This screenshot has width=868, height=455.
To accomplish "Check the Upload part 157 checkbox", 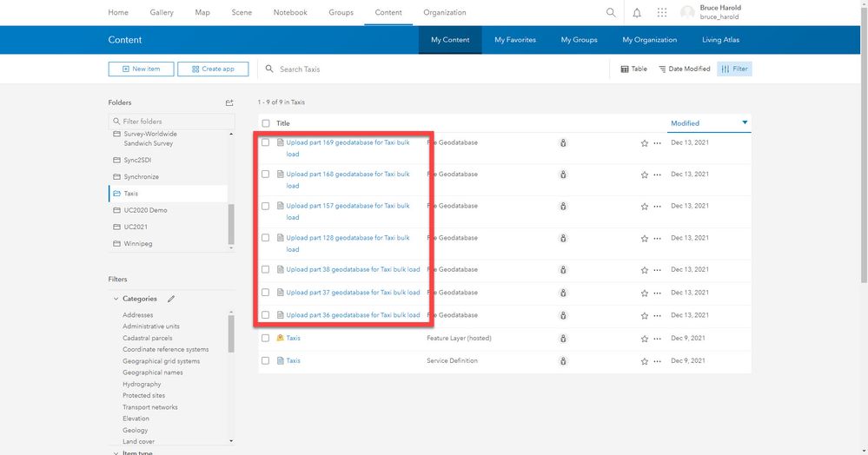I will coord(266,206).
